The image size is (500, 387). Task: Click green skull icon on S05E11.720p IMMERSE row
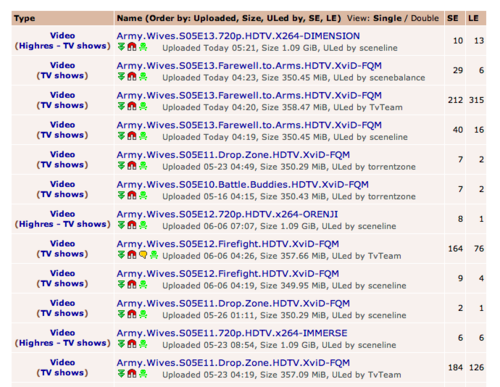coord(143,344)
